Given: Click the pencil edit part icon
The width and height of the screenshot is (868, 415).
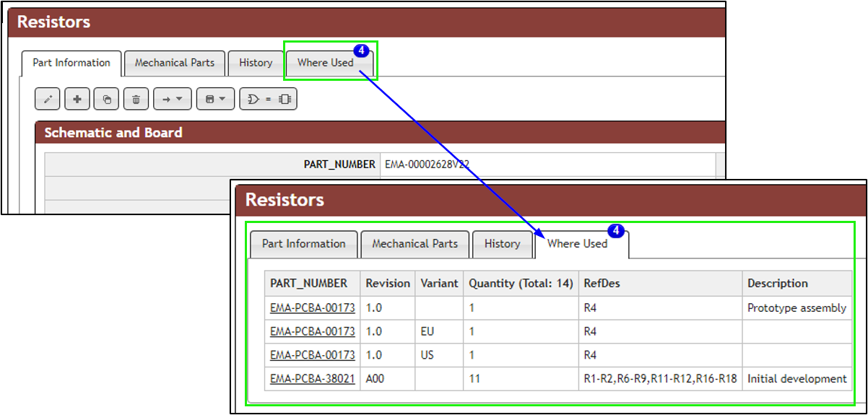Looking at the screenshot, I should pyautogui.click(x=48, y=100).
